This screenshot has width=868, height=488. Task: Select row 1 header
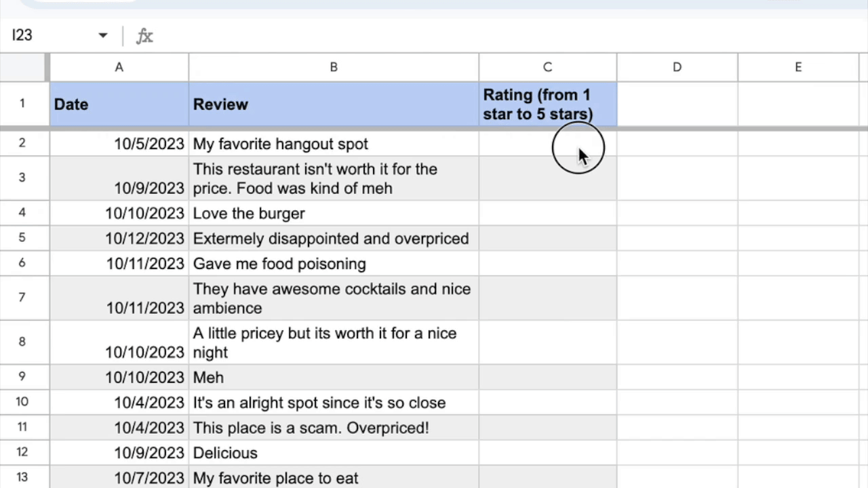pyautogui.click(x=22, y=104)
